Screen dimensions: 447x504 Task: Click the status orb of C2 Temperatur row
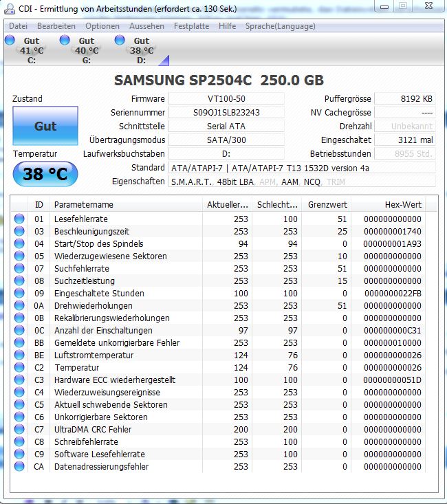(x=19, y=367)
